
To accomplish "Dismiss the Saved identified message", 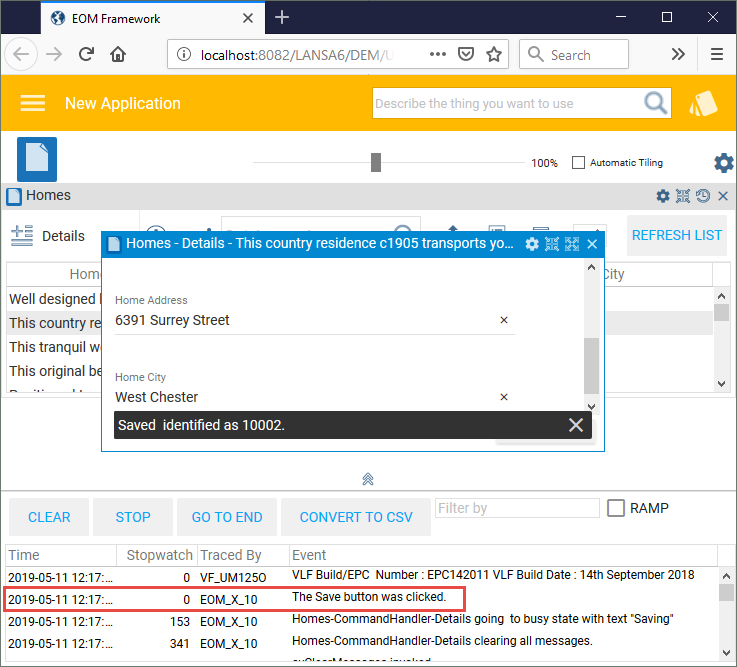I will pyautogui.click(x=575, y=425).
